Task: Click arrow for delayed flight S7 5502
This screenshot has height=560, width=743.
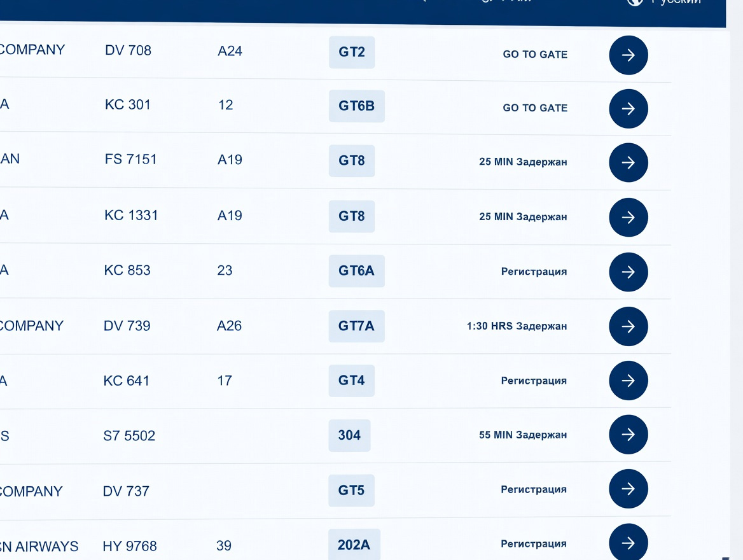Action: pyautogui.click(x=628, y=435)
